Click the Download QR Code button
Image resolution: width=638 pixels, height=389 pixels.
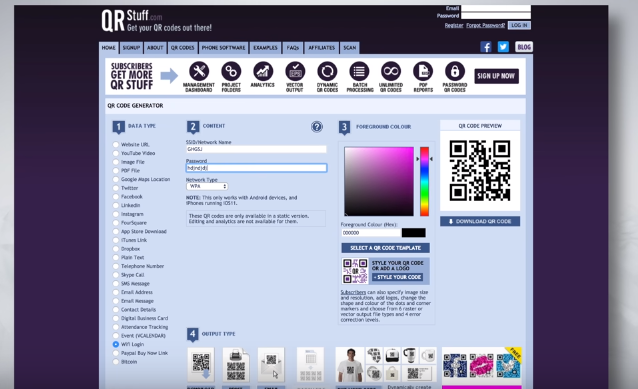pos(480,221)
